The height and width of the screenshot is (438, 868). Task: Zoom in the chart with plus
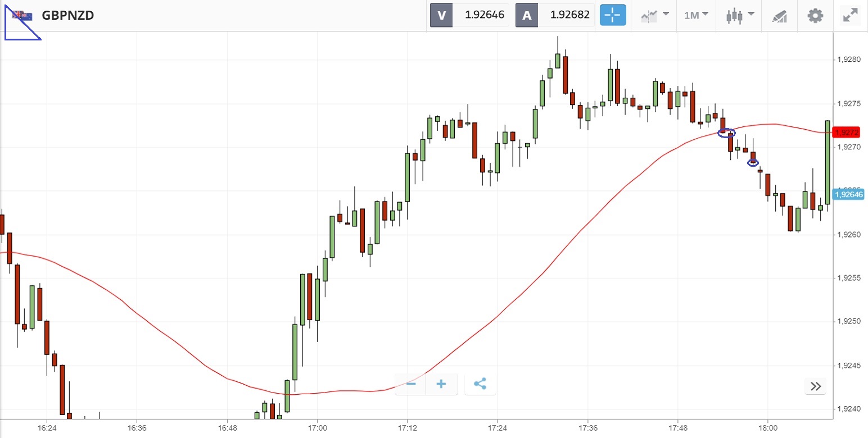[441, 384]
